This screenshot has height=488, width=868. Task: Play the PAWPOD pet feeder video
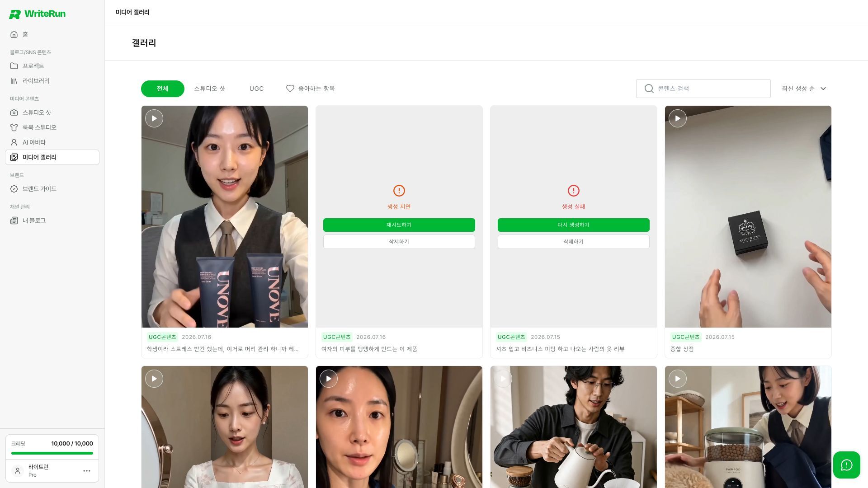677,379
